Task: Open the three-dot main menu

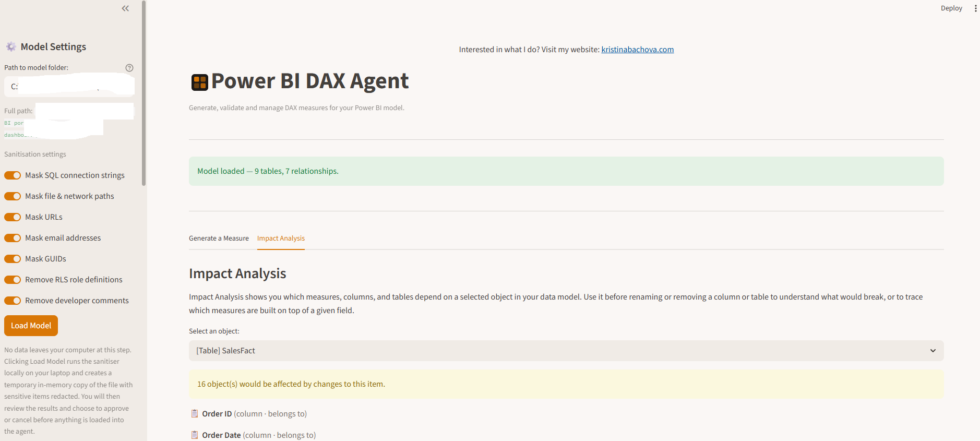Action: point(975,8)
